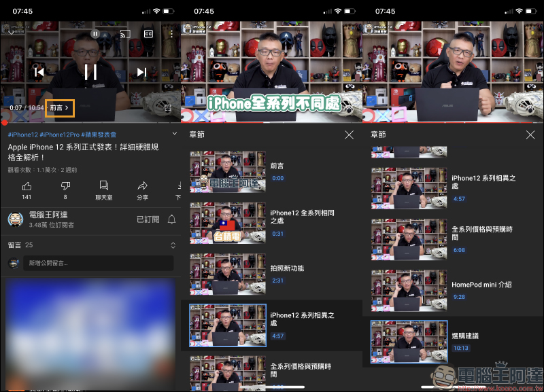
Task: Click the 拍照新功能 chapter title
Action: tap(287, 268)
